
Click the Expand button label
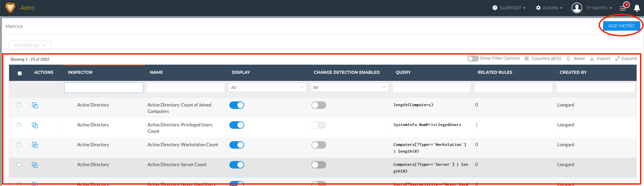(x=629, y=59)
